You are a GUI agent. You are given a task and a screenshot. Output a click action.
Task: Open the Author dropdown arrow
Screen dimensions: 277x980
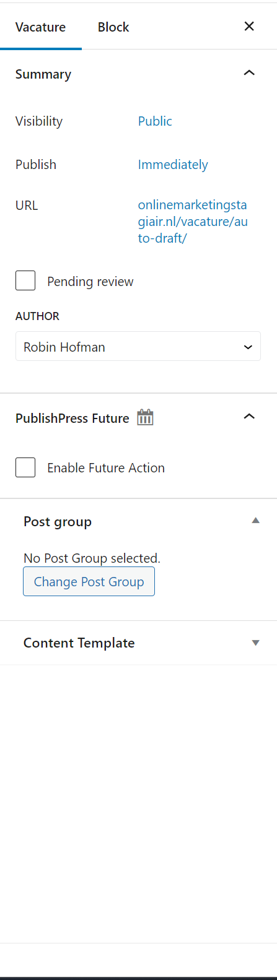[x=248, y=347]
